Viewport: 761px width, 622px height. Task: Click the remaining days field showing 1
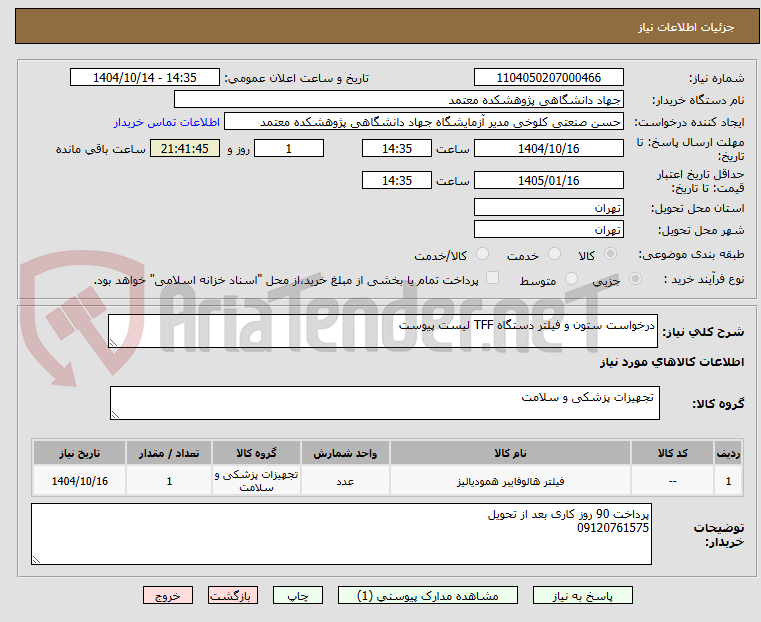[x=289, y=148]
